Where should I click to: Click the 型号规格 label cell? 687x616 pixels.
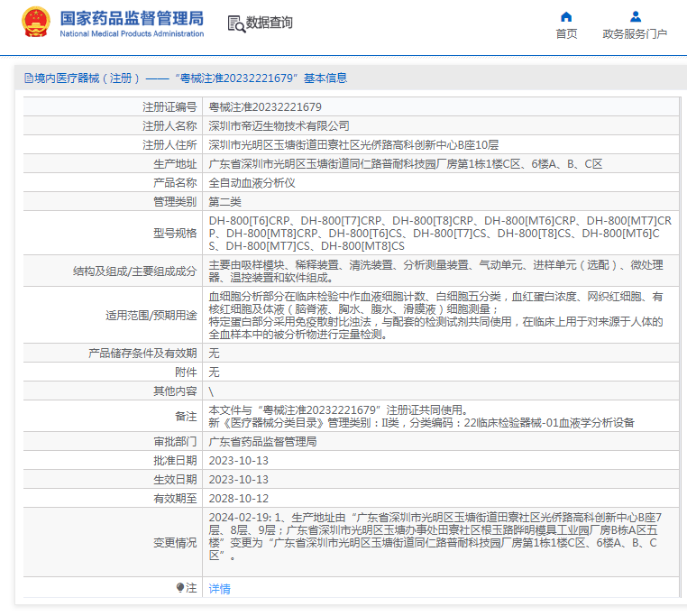point(113,233)
